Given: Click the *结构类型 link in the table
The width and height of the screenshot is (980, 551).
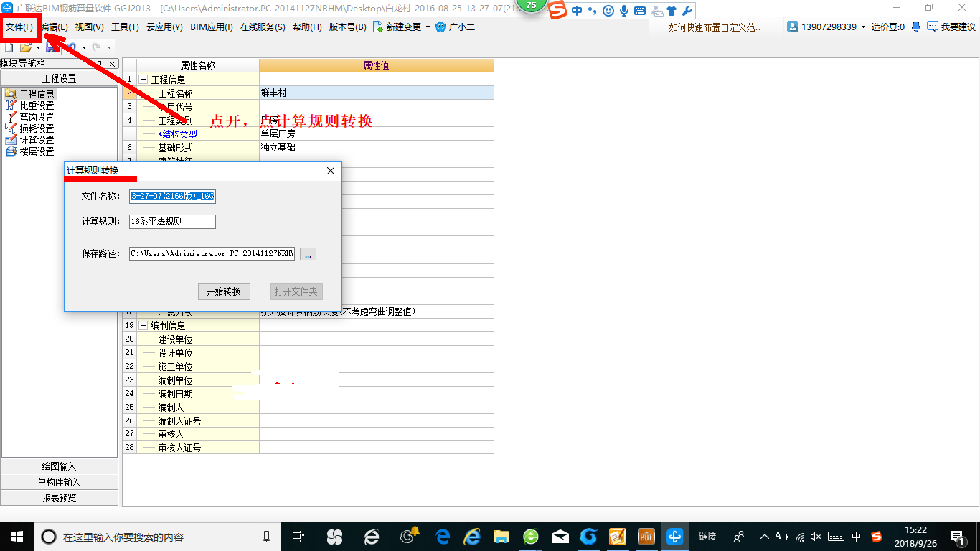Looking at the screenshot, I should (x=177, y=134).
